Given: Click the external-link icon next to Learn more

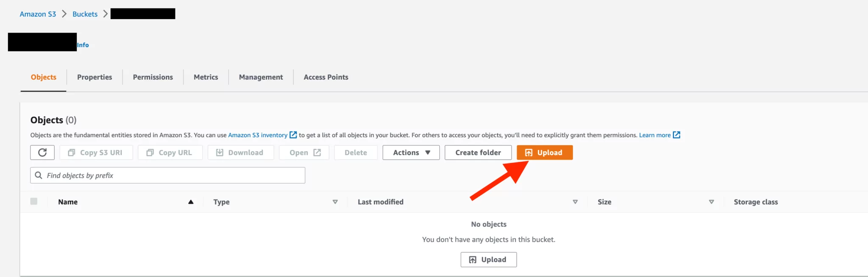Looking at the screenshot, I should click(x=676, y=135).
